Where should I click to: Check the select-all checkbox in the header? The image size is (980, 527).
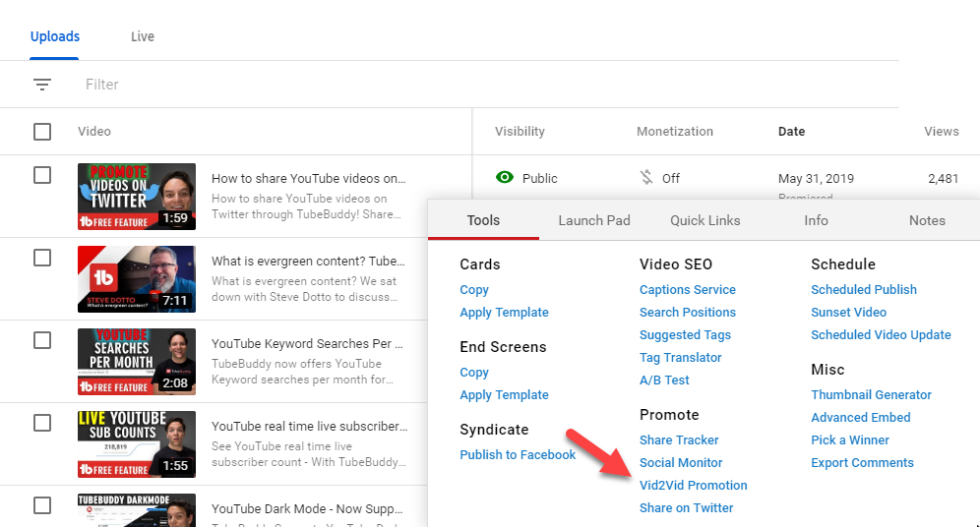coord(42,132)
